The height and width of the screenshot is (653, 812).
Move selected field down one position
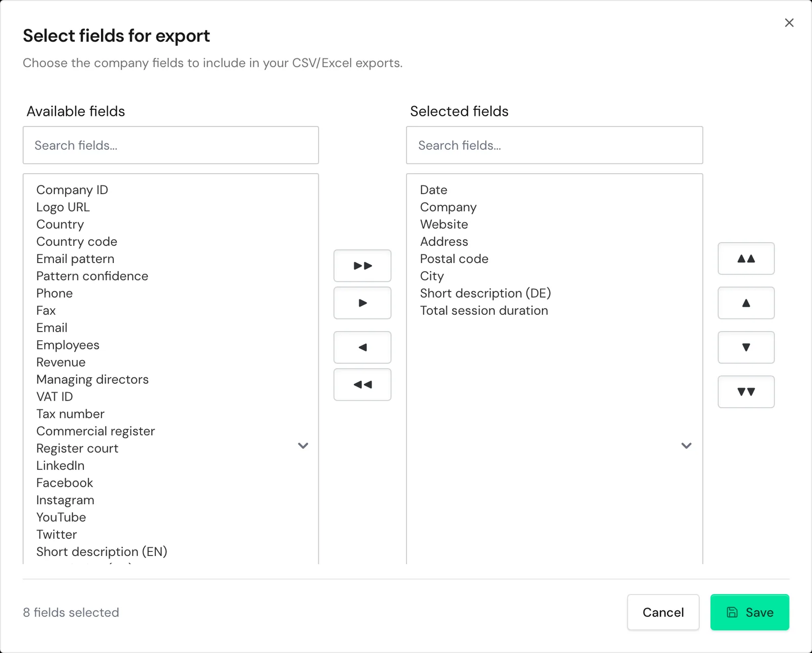pyautogui.click(x=746, y=347)
